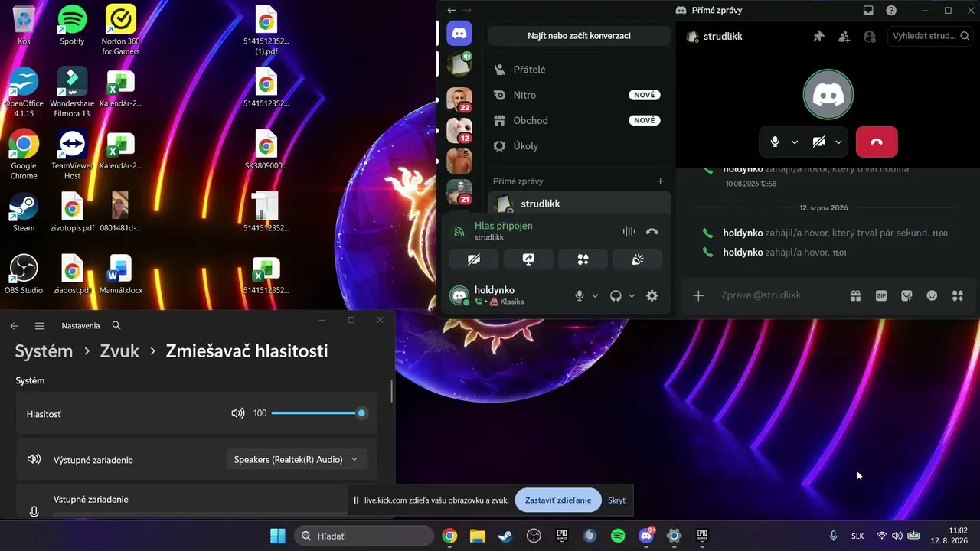980x551 pixels.
Task: Open apps launcher icon in message bar
Action: tap(957, 295)
